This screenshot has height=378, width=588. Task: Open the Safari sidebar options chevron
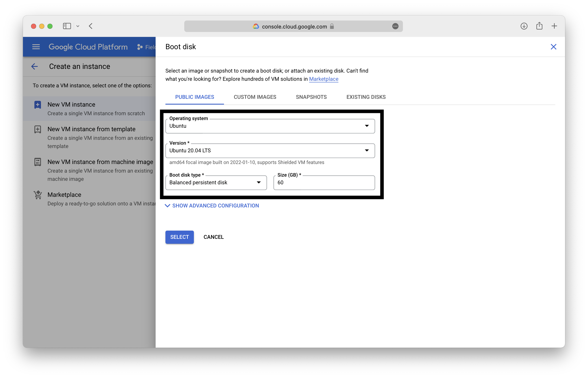[x=78, y=26]
